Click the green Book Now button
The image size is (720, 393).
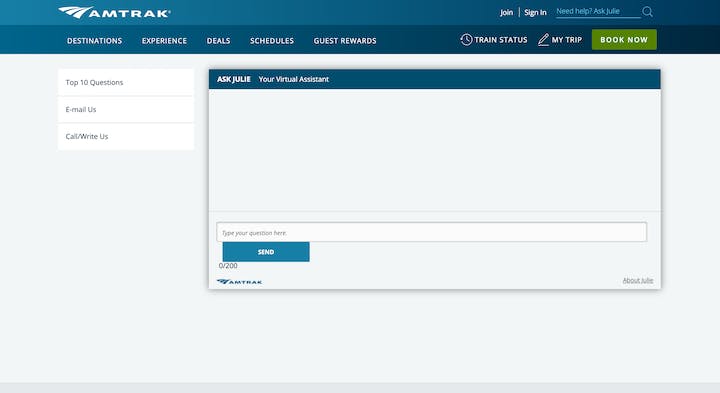point(624,39)
